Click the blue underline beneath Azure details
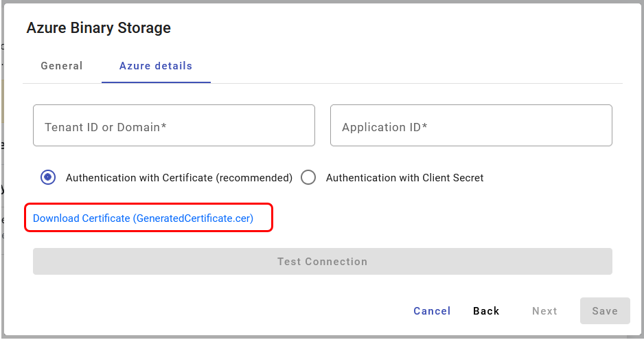 [x=156, y=82]
